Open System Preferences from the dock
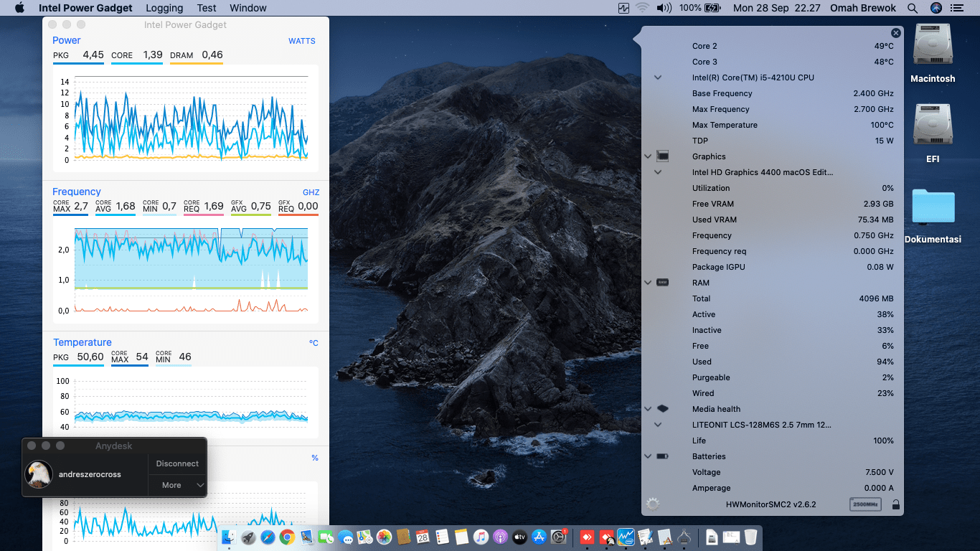 (x=558, y=537)
